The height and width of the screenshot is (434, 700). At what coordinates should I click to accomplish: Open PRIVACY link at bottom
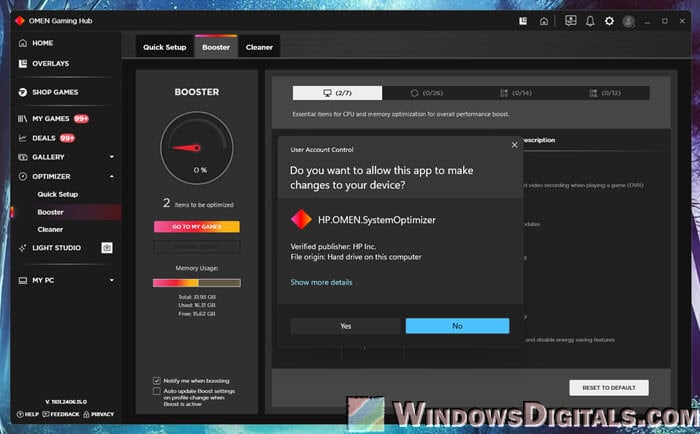pyautogui.click(x=99, y=414)
